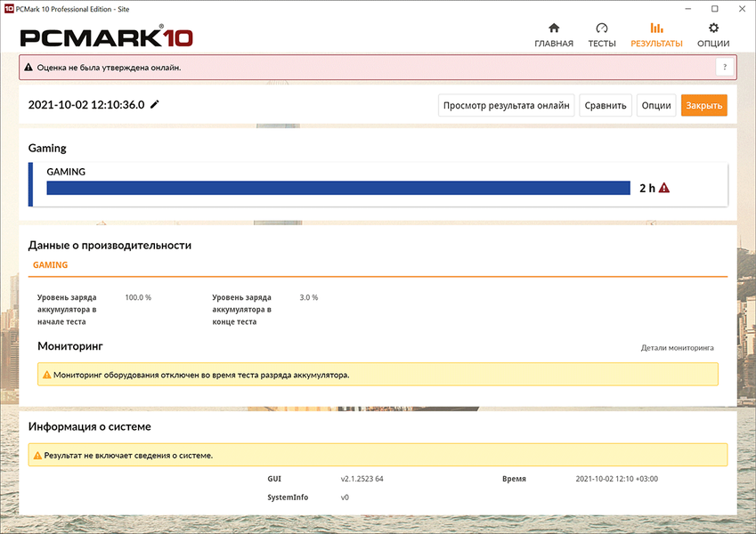Viewport: 756px width, 534px height.
Task: Click GUI version v2.1.2523 64
Action: [362, 479]
